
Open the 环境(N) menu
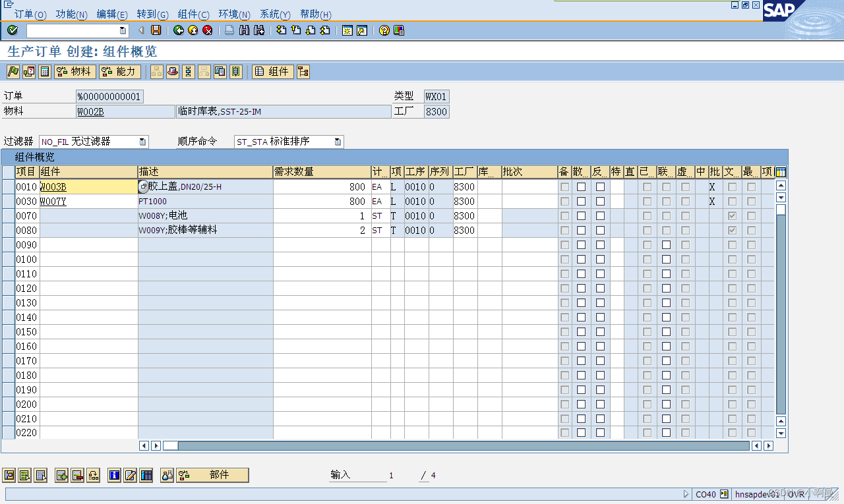tap(234, 14)
